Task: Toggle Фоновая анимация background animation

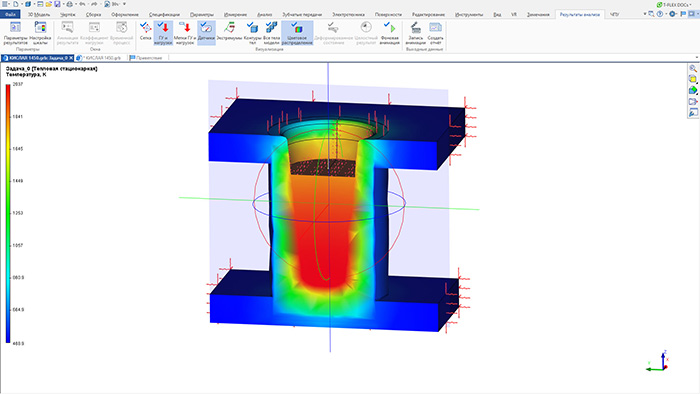Action: [390, 33]
